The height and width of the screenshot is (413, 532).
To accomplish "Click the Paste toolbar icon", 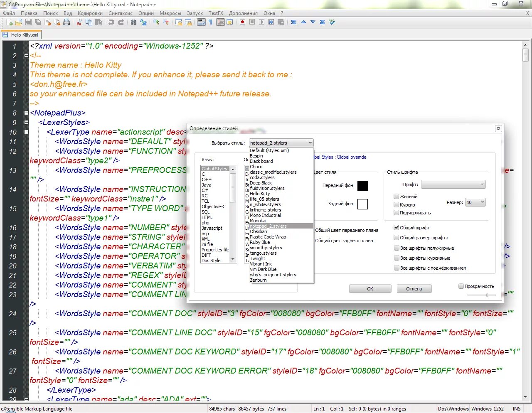I will (x=99, y=22).
